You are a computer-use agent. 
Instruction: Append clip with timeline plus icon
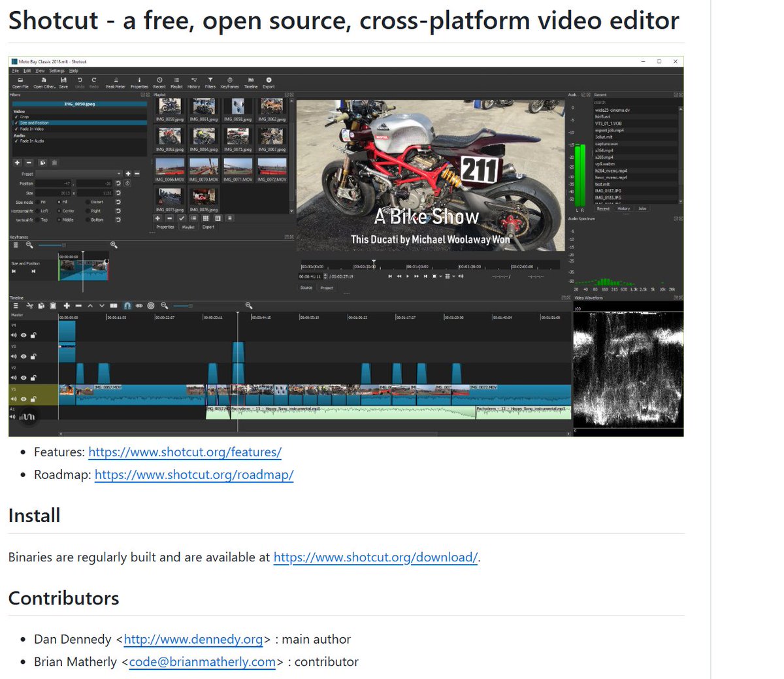point(67,305)
